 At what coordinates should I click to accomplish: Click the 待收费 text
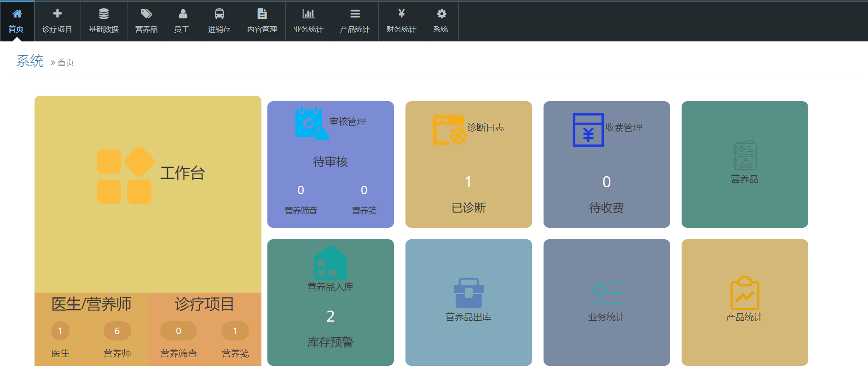click(607, 208)
